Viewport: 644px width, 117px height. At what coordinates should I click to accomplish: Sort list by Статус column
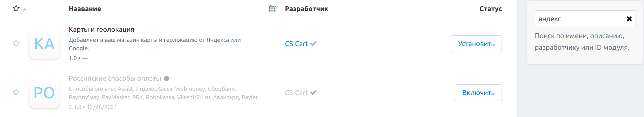click(x=490, y=9)
